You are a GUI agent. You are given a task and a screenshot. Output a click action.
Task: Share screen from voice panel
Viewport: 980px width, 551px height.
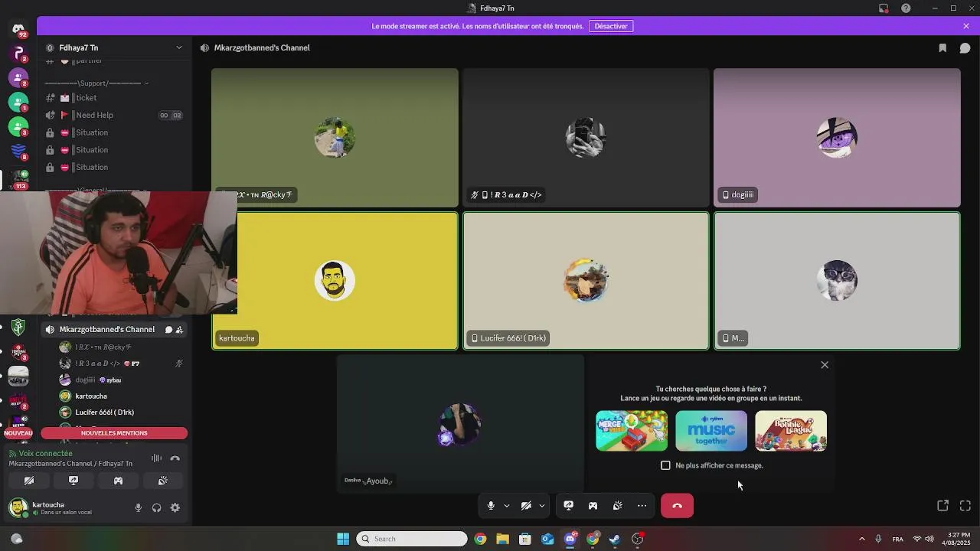click(73, 481)
